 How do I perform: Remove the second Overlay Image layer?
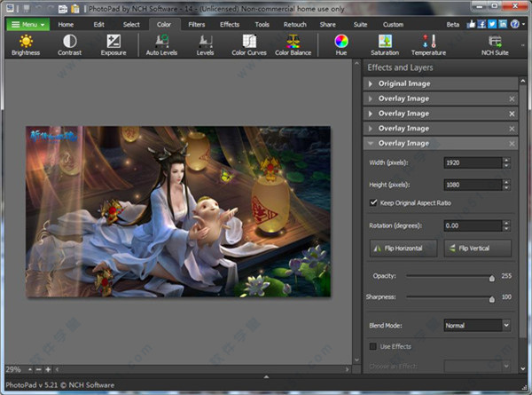point(512,114)
